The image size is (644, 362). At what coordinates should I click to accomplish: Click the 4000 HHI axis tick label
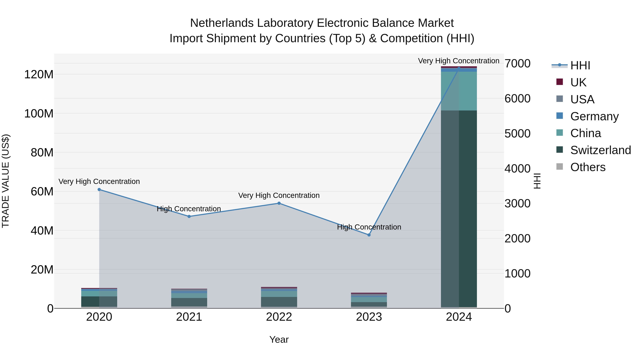coord(517,168)
